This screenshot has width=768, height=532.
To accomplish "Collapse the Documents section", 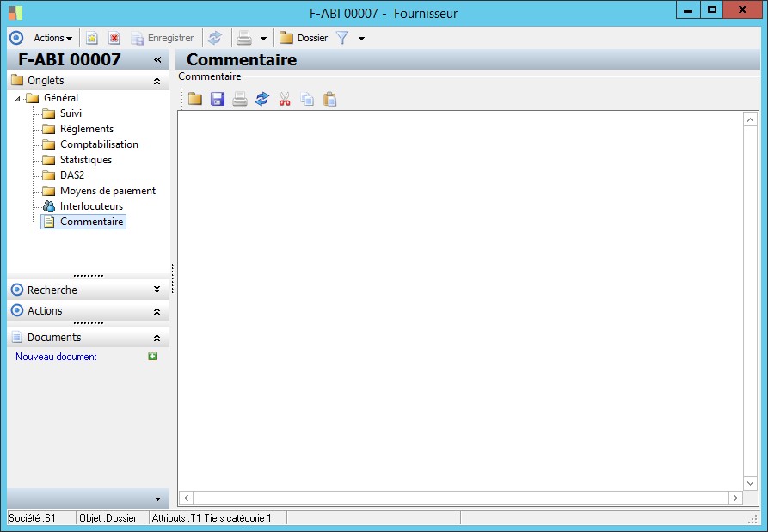I will (x=157, y=338).
